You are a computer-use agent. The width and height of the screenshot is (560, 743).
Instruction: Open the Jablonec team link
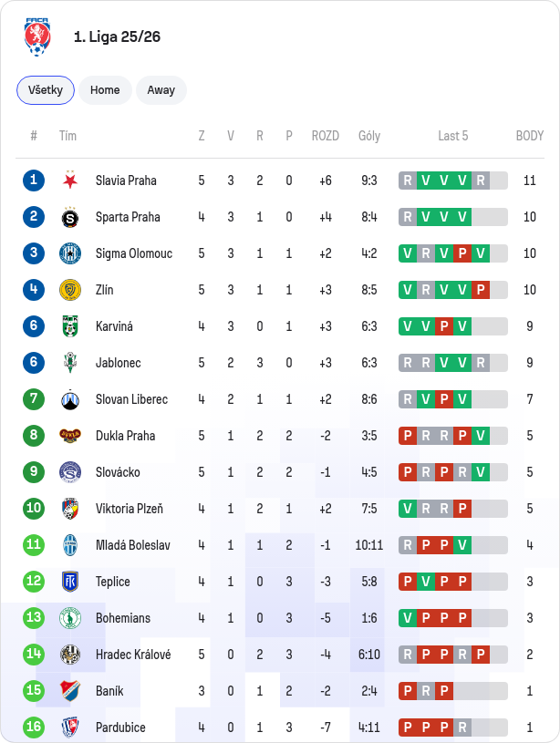(x=118, y=363)
